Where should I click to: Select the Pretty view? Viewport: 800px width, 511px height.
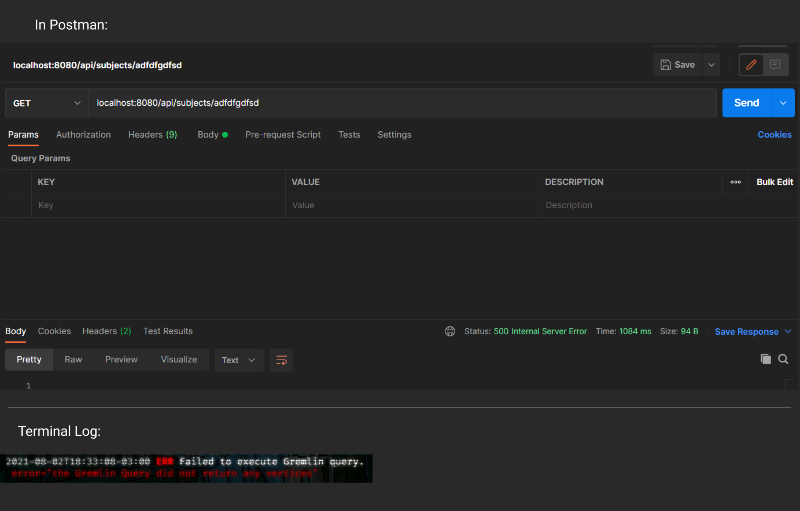(29, 360)
